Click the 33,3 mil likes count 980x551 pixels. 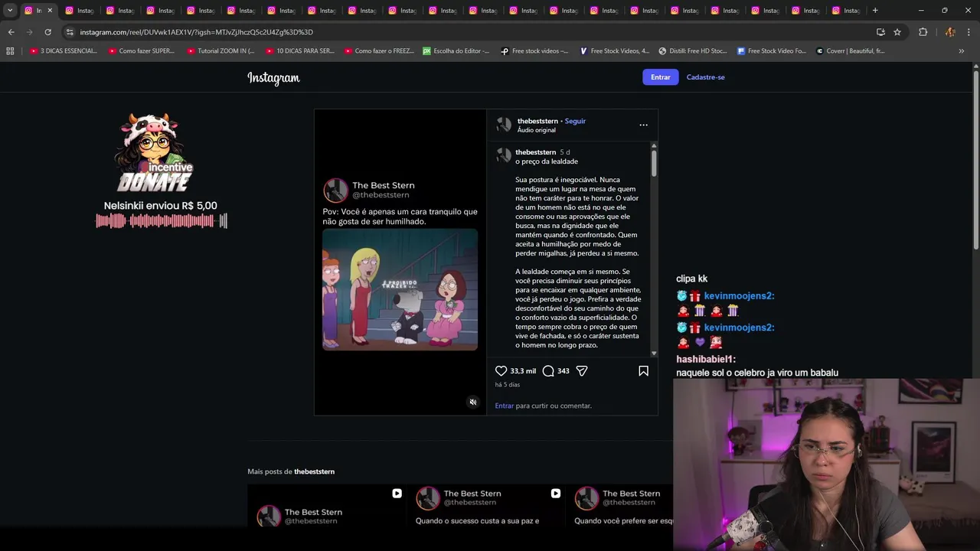[x=523, y=371]
